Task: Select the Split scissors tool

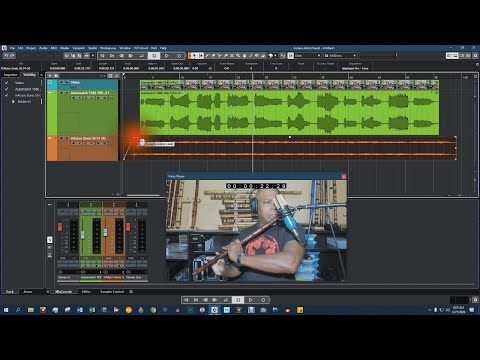Action: [x=219, y=56]
